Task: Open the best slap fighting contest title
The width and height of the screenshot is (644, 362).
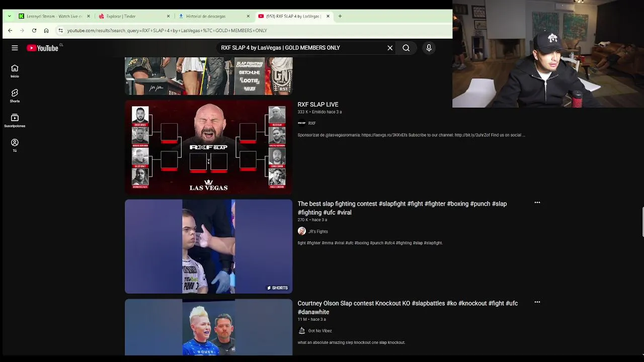Action: [x=402, y=208]
